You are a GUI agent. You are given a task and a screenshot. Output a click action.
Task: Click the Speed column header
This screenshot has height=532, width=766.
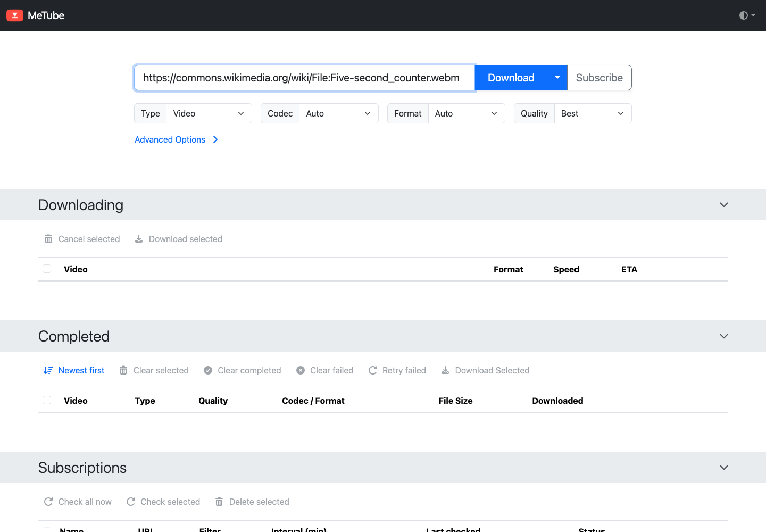(566, 269)
